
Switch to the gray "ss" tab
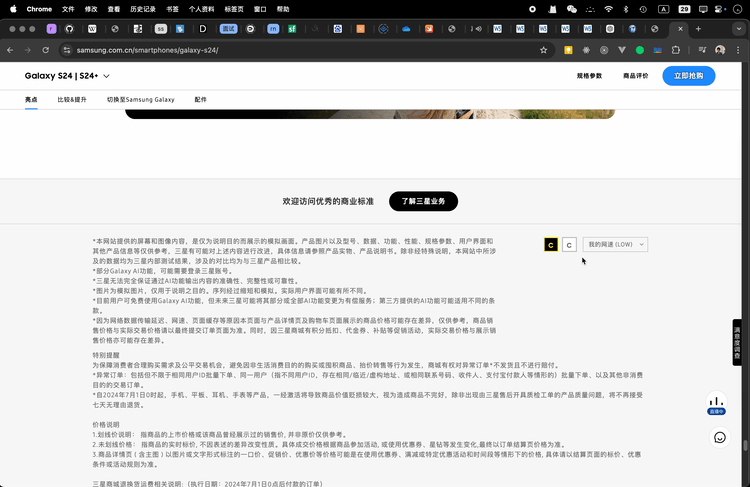click(x=161, y=29)
